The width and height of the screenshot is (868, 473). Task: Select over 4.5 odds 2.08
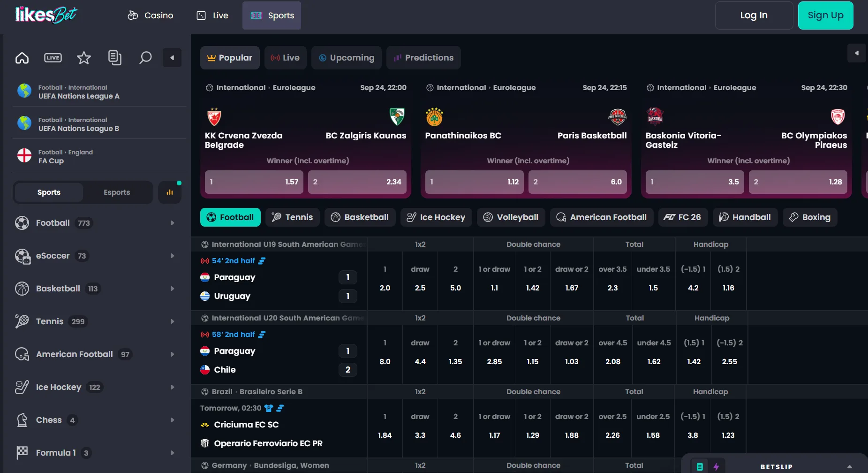tap(613, 354)
